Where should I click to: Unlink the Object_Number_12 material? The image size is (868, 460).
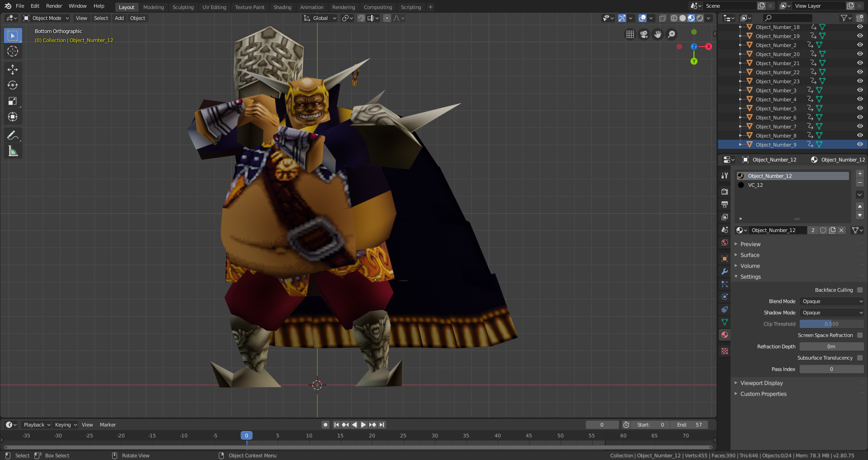point(841,230)
